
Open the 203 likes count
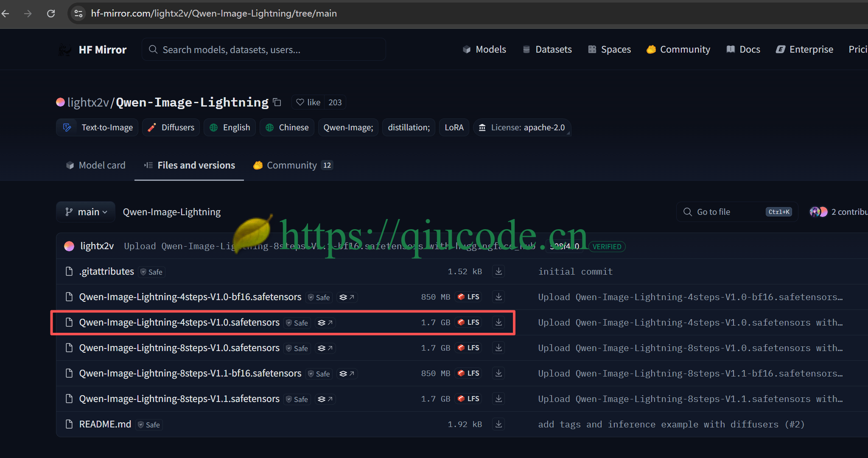(335, 102)
